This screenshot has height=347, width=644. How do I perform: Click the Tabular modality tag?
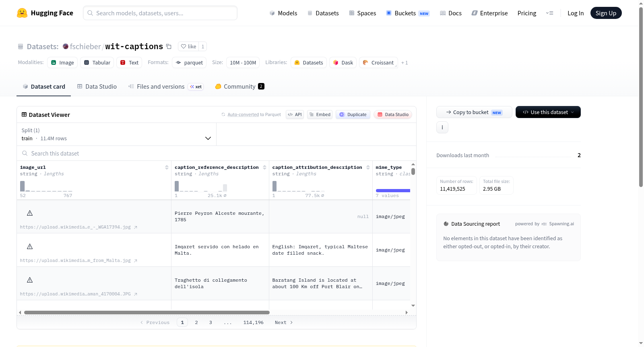[x=97, y=62]
